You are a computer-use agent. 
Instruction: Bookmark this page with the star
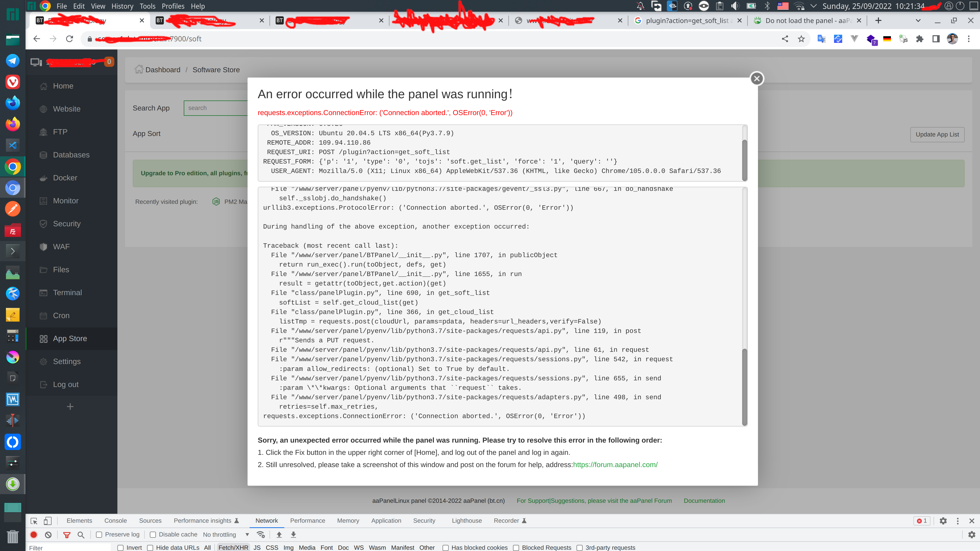801,39
